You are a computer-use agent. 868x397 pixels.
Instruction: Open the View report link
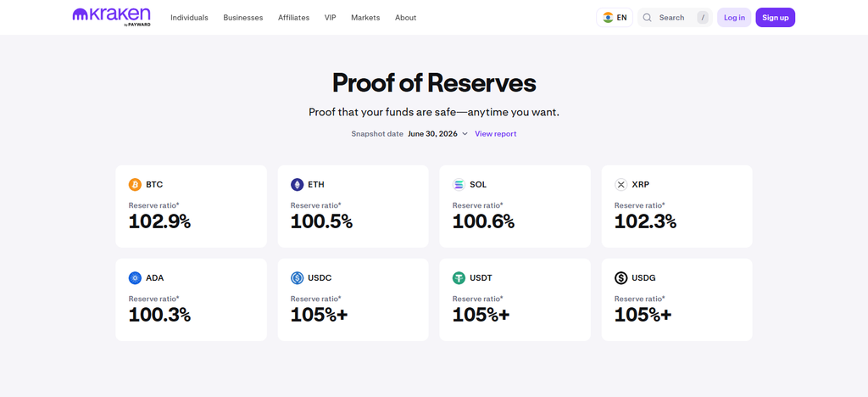[x=495, y=134]
